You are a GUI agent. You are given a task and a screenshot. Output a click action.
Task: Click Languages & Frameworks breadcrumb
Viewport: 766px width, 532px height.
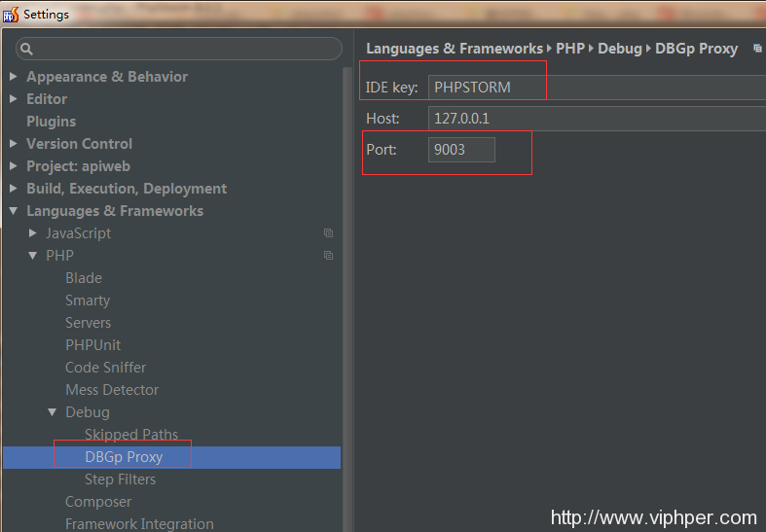[x=455, y=49]
